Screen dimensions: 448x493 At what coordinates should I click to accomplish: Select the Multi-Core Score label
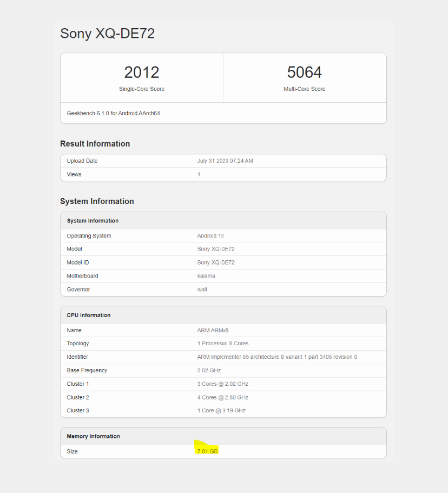pos(304,89)
